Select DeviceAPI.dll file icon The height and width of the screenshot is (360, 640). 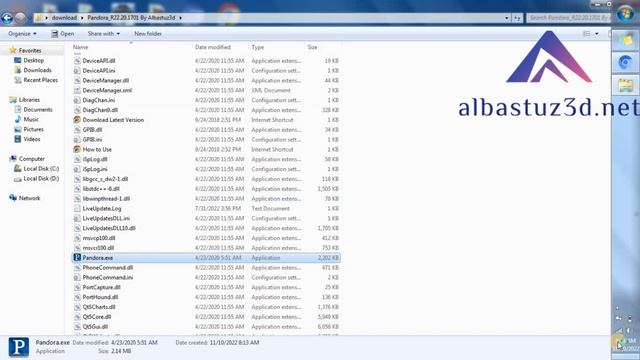[77, 61]
